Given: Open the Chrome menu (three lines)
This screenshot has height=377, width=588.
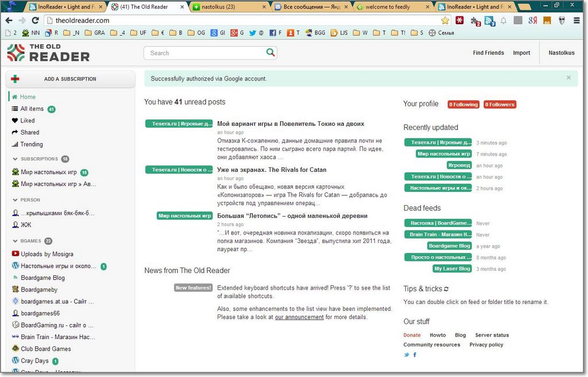Looking at the screenshot, I should pos(577,20).
